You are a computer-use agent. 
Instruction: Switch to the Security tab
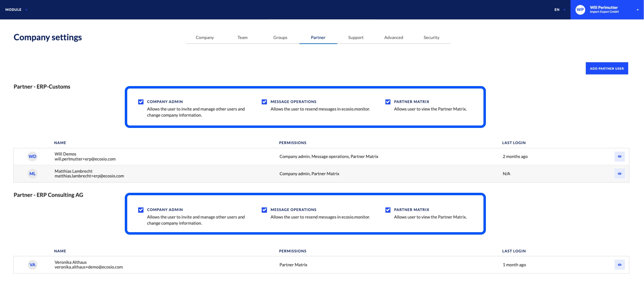pyautogui.click(x=431, y=38)
